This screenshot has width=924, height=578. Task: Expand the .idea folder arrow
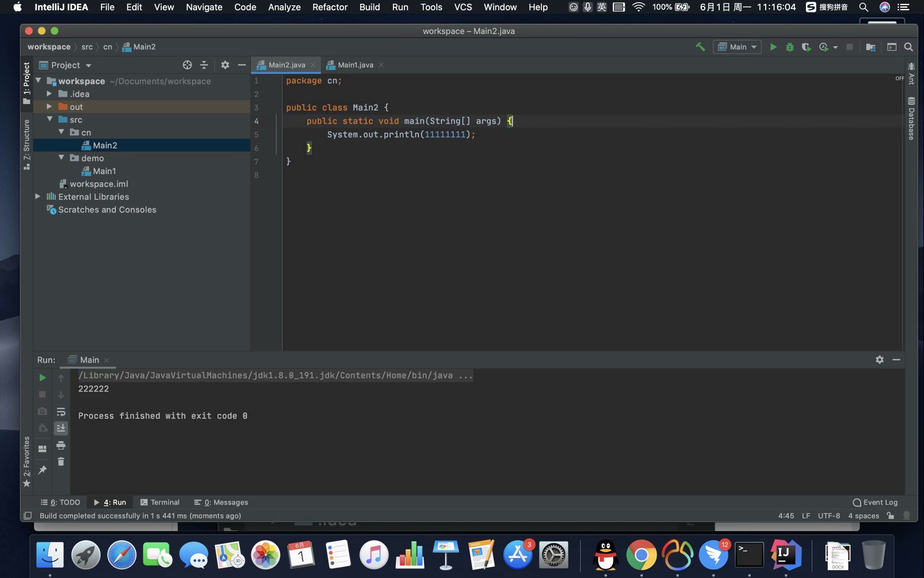coord(49,93)
